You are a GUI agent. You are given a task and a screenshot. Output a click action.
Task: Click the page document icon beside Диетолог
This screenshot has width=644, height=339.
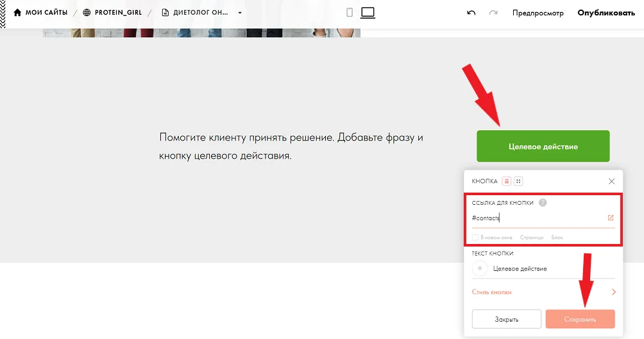coord(165,13)
